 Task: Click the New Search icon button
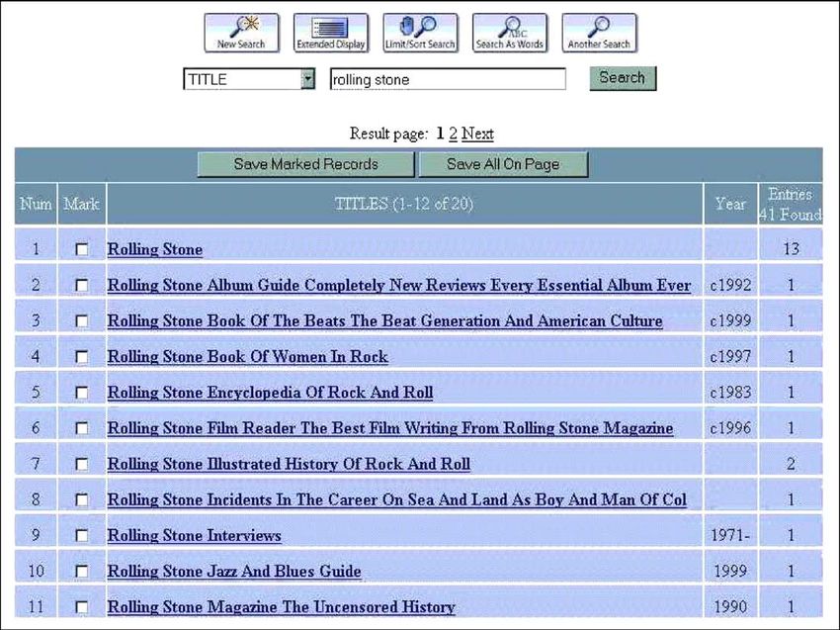[x=241, y=34]
